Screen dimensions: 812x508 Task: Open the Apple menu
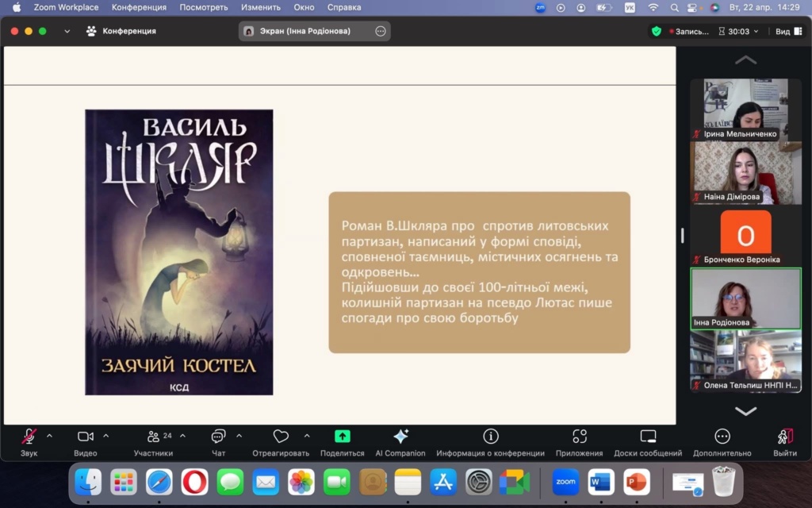click(17, 7)
